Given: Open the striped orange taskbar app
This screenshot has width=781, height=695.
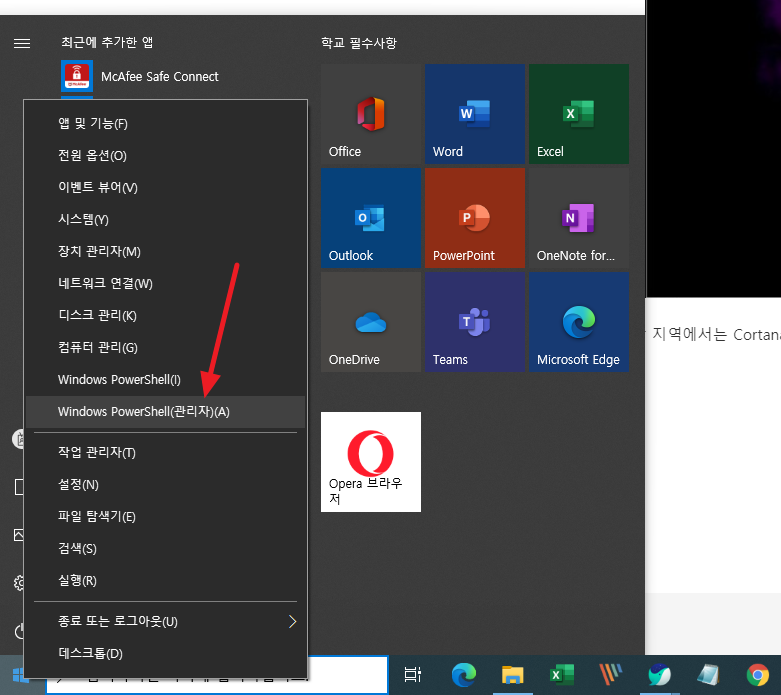Looking at the screenshot, I should point(611,675).
